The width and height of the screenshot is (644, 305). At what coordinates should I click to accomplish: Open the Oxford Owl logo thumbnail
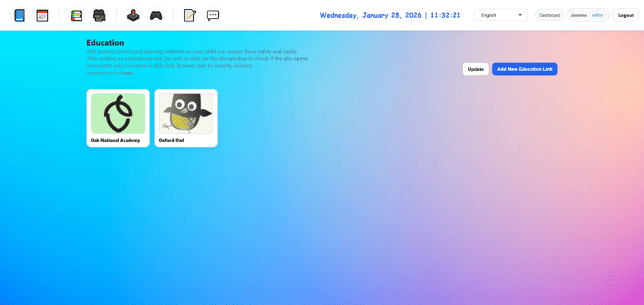point(186,113)
